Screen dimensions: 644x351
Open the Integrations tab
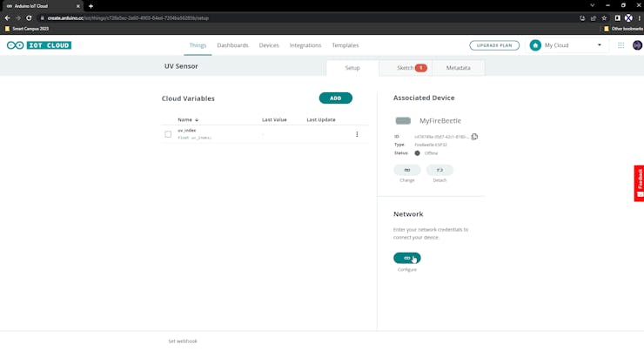point(305,45)
